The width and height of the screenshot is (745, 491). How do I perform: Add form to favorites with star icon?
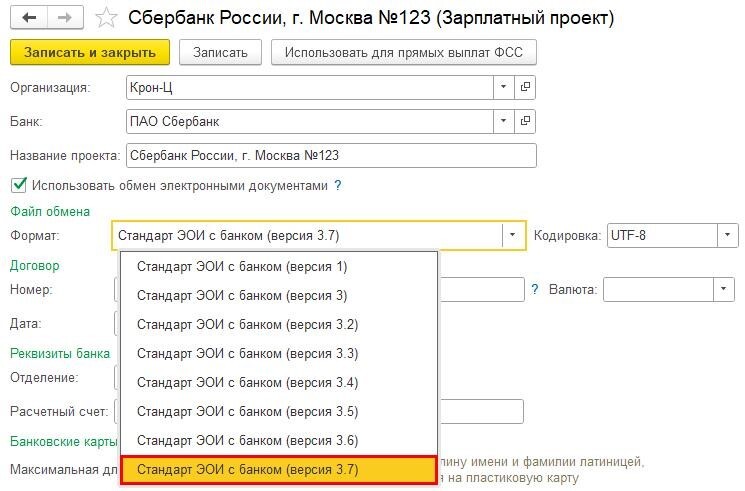point(103,17)
